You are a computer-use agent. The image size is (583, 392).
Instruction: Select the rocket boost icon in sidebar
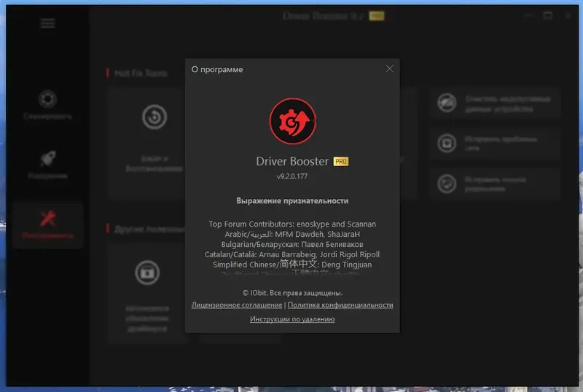click(x=47, y=159)
